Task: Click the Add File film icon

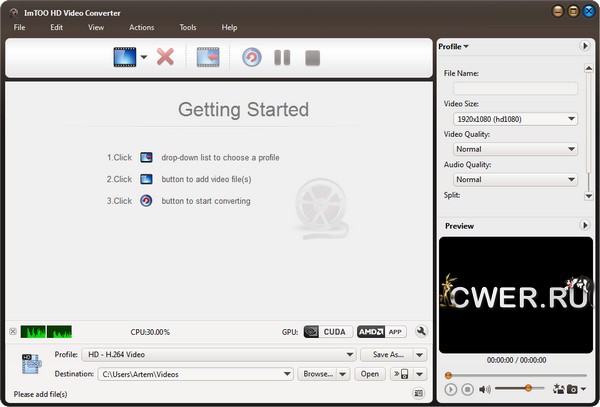Action: click(124, 57)
